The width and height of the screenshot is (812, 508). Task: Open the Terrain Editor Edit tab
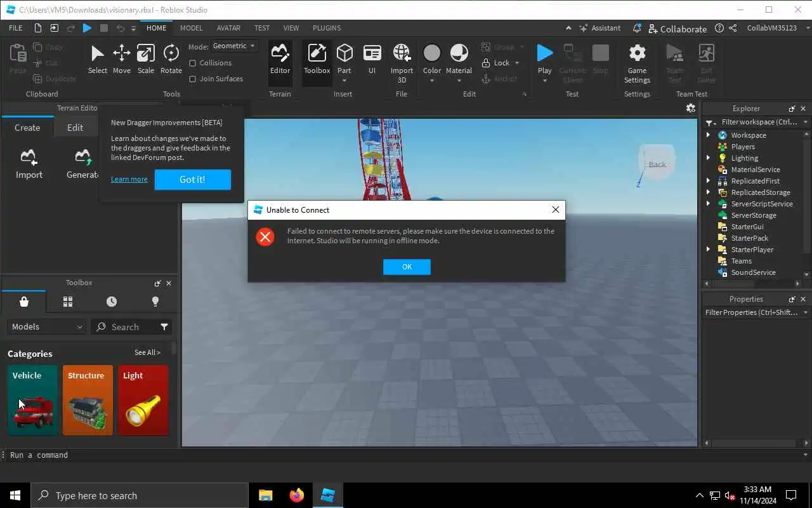tap(75, 128)
